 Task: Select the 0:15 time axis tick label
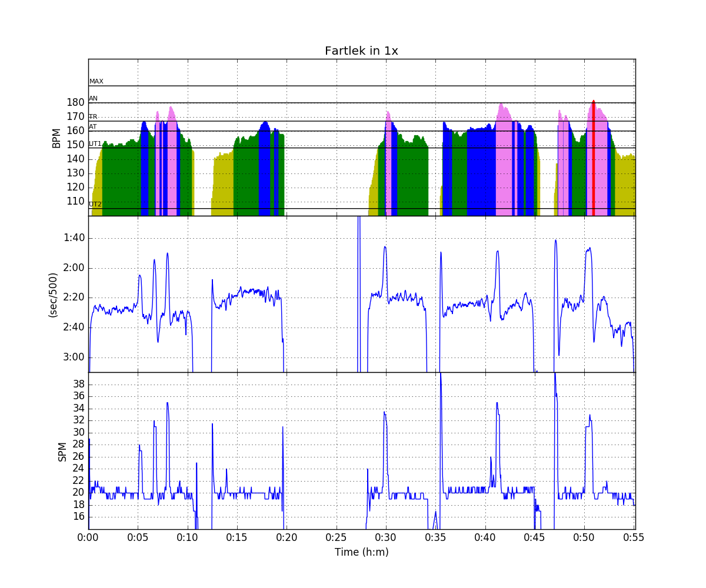click(237, 537)
